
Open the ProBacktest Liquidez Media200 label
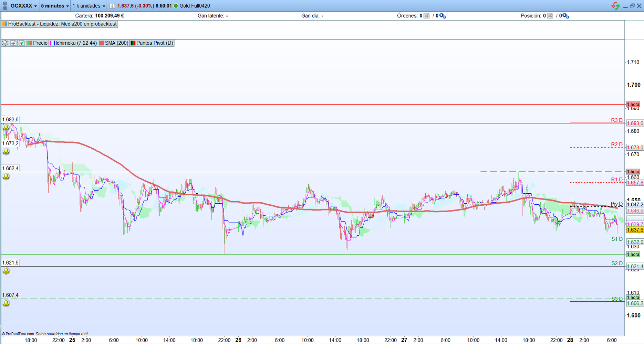pos(60,24)
